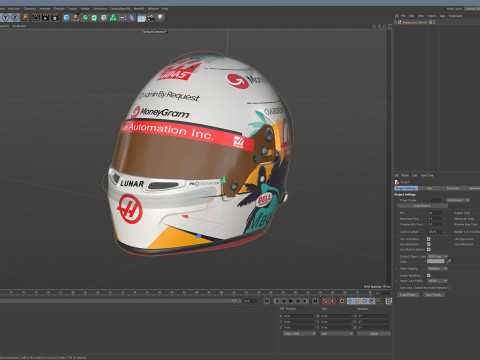This screenshot has width=480, height=360.
Task: Click the green Subdivision Surface generator icon
Action: tap(85, 17)
